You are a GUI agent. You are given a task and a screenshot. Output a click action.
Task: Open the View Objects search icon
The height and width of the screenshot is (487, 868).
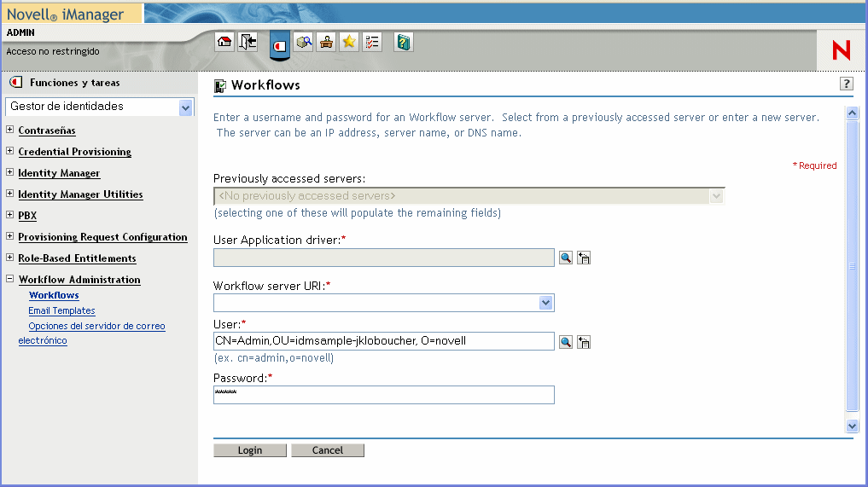pyautogui.click(x=304, y=42)
